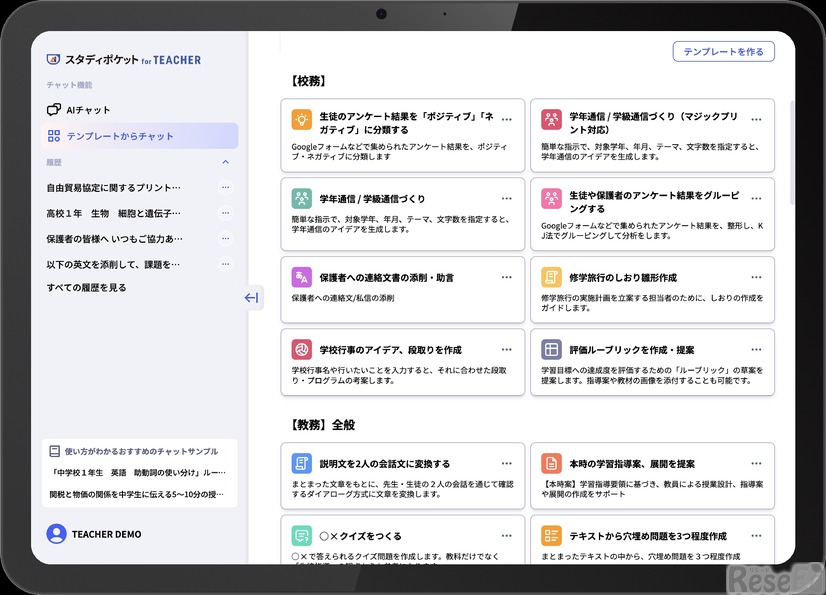Collapse the 履歴 section chevron

point(225,162)
